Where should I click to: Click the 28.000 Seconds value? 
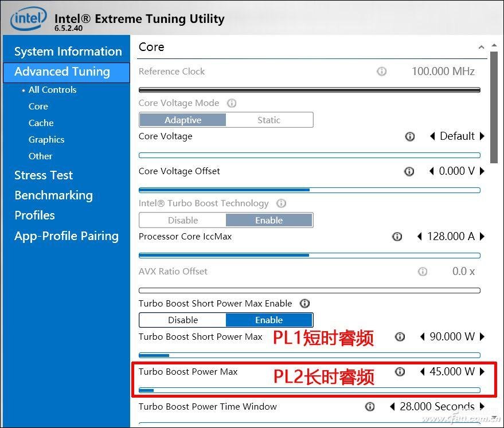[x=437, y=407]
